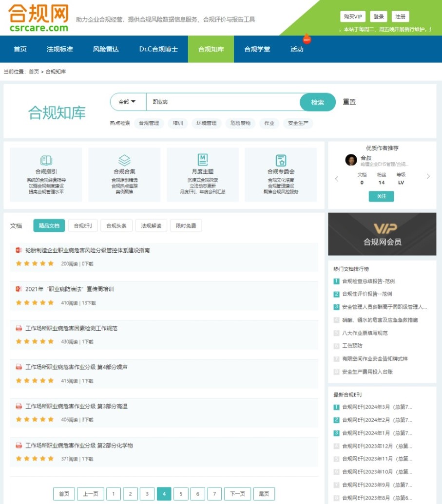442x504 pixels.
Task: Switch to 合规头条 tab
Action: click(x=116, y=225)
